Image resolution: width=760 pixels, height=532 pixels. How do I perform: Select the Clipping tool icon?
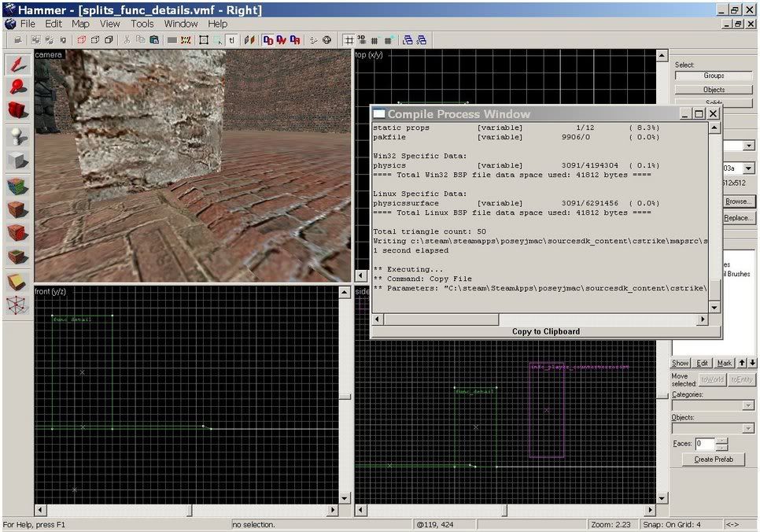point(17,282)
